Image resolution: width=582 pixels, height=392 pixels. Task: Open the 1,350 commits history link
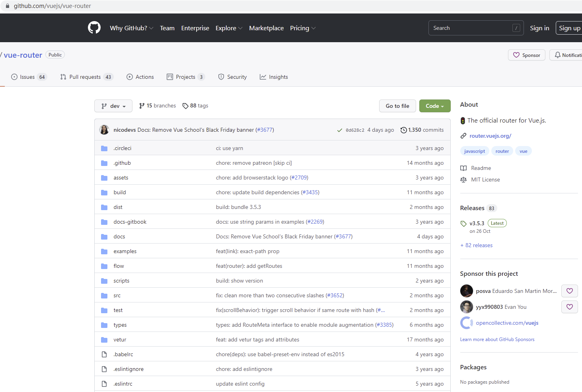click(422, 130)
